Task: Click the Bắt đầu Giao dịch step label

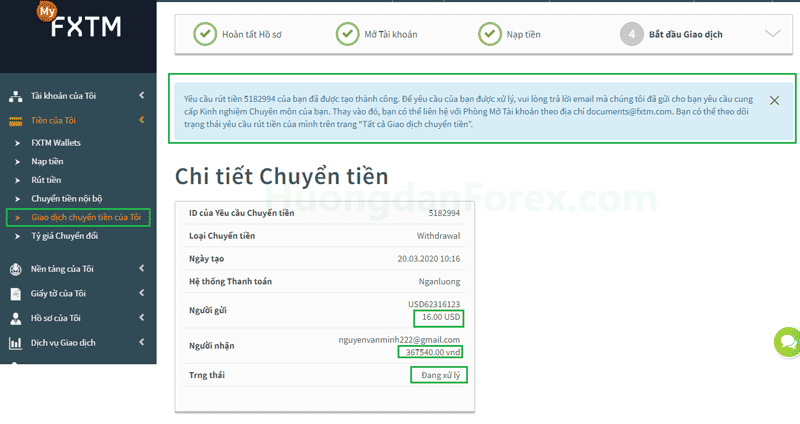Action: (686, 35)
